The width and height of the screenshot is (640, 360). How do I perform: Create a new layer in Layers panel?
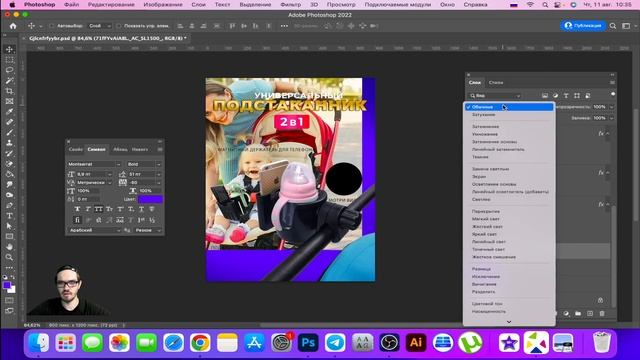pos(590,313)
